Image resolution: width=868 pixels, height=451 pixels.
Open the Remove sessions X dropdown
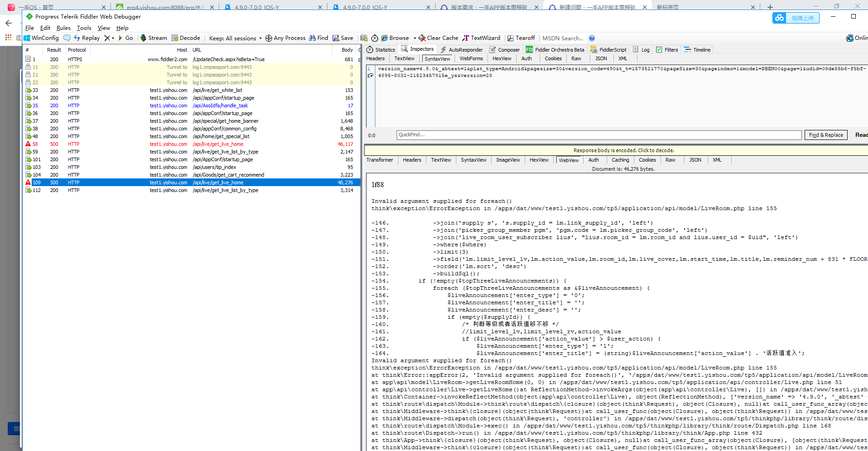coord(109,38)
